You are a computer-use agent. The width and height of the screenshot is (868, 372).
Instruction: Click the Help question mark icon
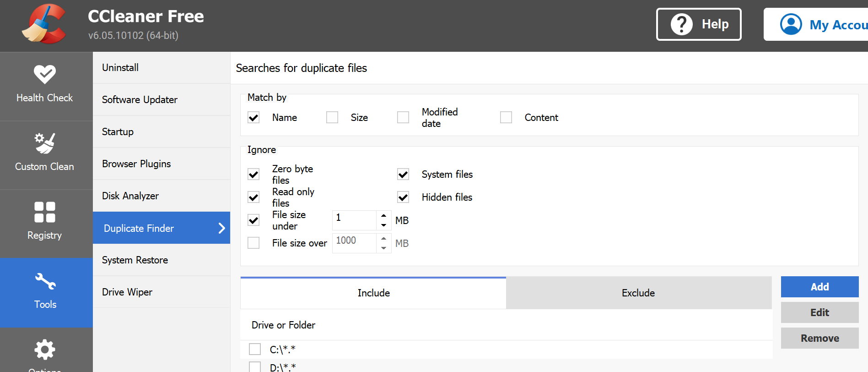click(x=681, y=24)
